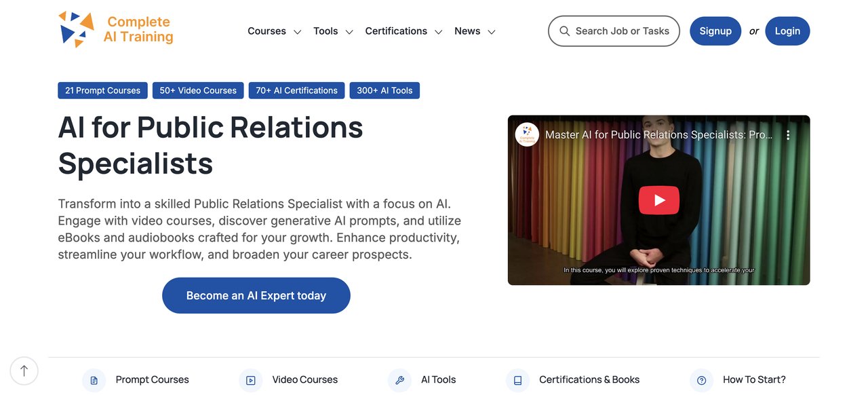Image resolution: width=868 pixels, height=395 pixels.
Task: Click the AI for Public Relations Specialists heading
Action: tap(211, 145)
